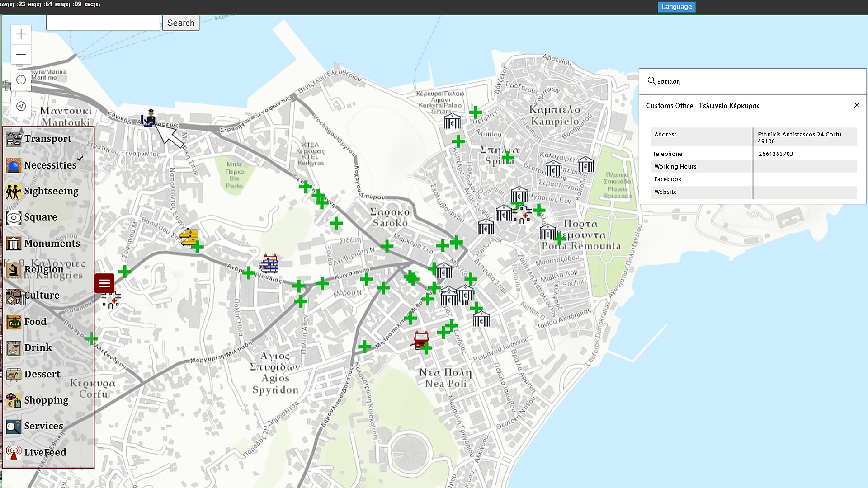Click the red-blue building marker on Andreadi street

[269, 263]
